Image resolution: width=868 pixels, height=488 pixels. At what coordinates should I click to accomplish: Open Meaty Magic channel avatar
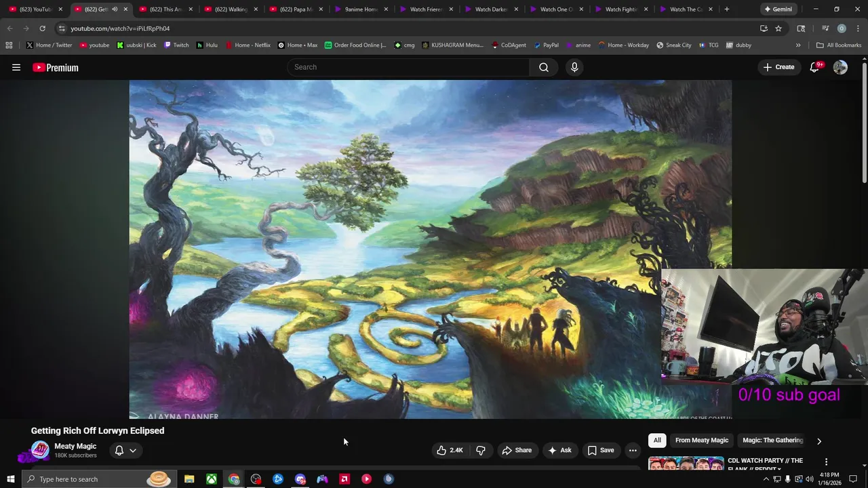tap(40, 450)
